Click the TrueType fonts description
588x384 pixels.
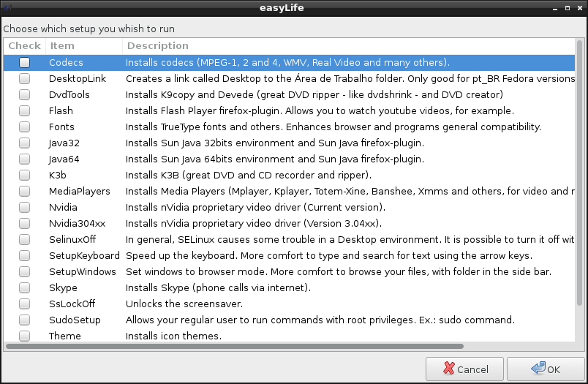pos(333,127)
